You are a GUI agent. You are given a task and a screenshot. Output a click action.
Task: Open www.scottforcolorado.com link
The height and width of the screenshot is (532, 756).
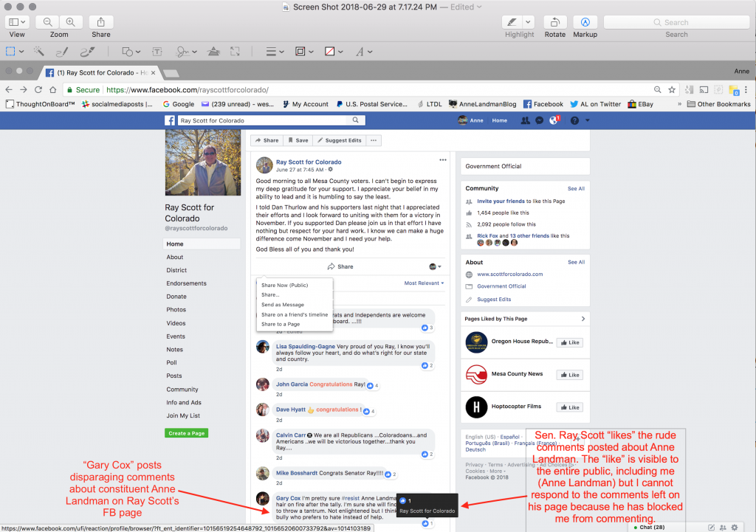pos(509,274)
